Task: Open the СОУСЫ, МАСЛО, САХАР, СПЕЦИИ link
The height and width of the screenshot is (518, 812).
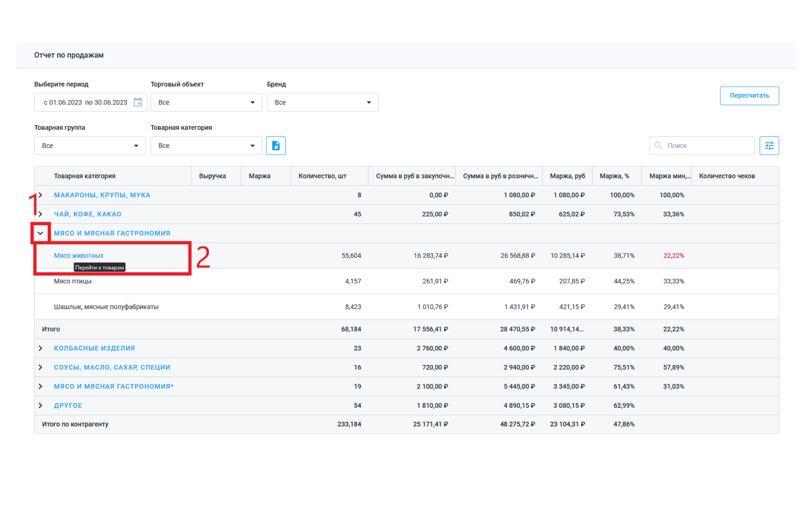Action: coord(112,367)
